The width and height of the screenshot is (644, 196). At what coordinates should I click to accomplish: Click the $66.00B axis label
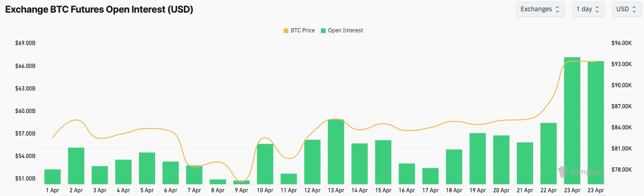[x=26, y=66]
